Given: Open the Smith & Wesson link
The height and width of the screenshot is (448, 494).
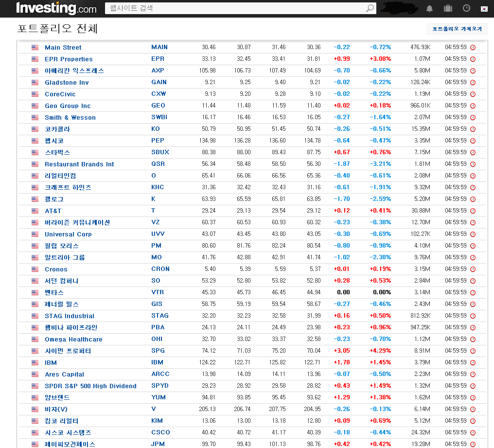Looking at the screenshot, I should (70, 117).
